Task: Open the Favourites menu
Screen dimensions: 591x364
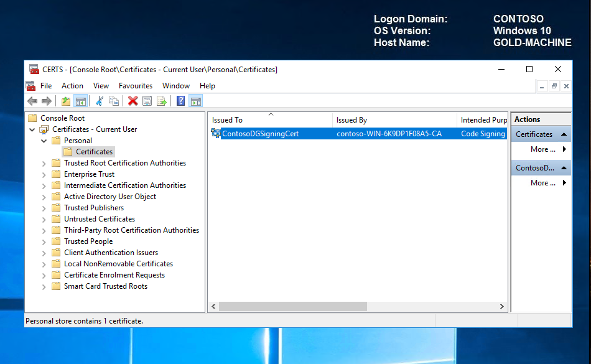Action: [136, 86]
